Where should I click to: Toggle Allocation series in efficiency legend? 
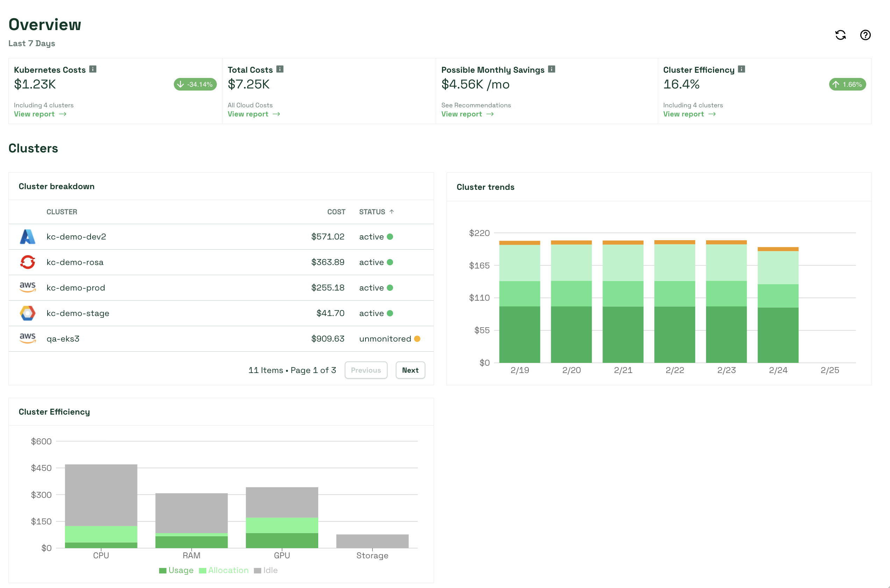[x=224, y=570]
